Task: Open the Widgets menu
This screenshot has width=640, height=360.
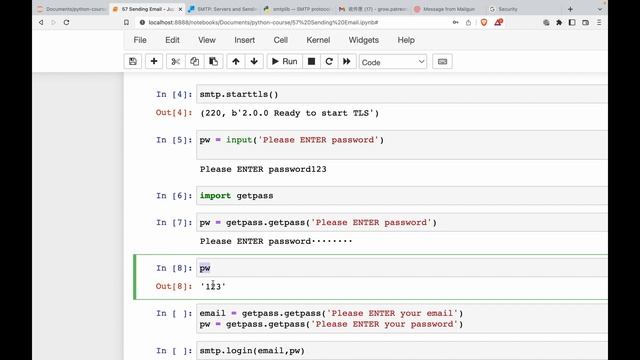Action: click(x=364, y=40)
